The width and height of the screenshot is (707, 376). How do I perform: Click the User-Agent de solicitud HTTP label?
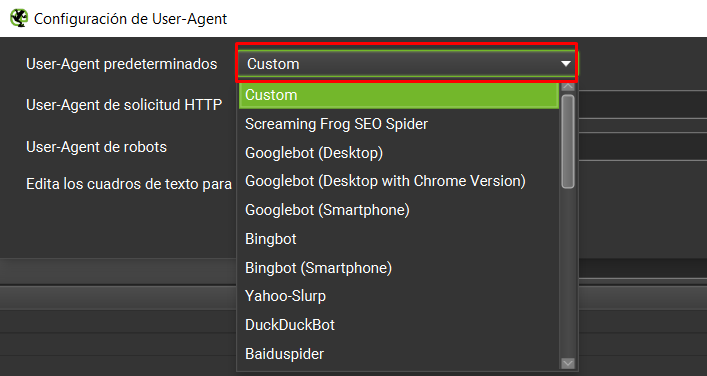[124, 105]
